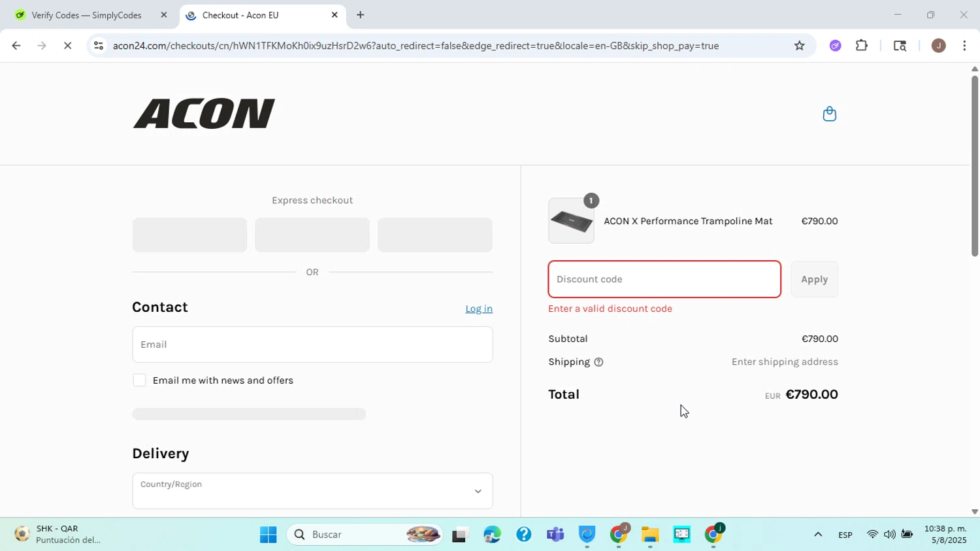Click the Log in link
The width and height of the screenshot is (980, 551).
(479, 309)
